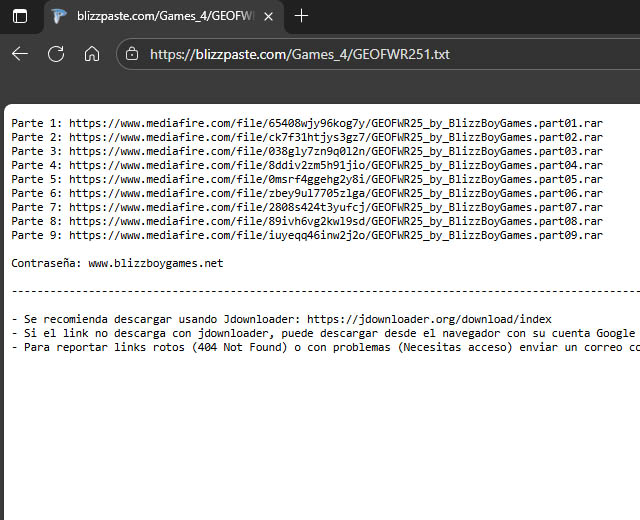Open Parte 8 mediafire part08.rar link

pyautogui.click(x=336, y=221)
